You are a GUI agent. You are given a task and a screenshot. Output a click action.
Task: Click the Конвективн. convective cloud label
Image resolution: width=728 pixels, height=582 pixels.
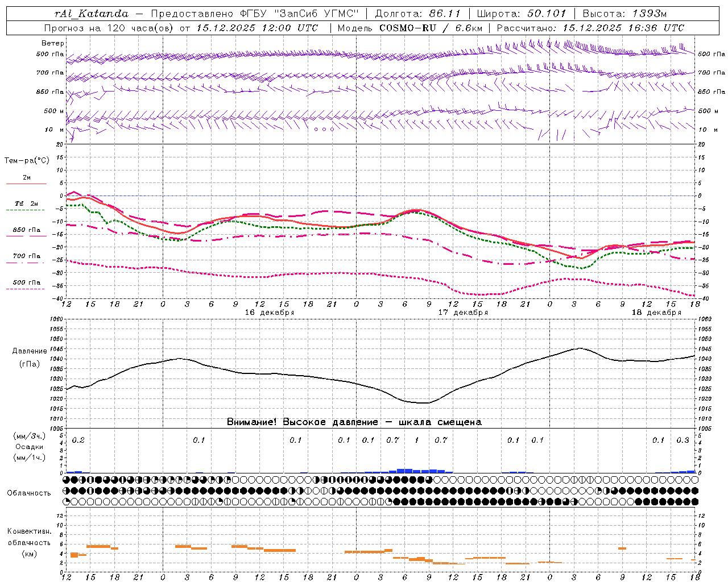click(x=29, y=531)
